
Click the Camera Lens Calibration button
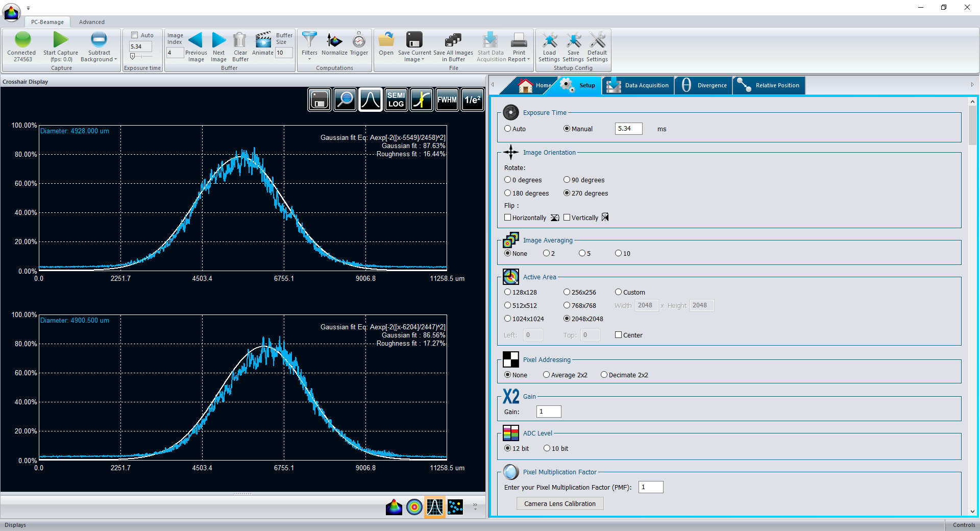point(559,503)
